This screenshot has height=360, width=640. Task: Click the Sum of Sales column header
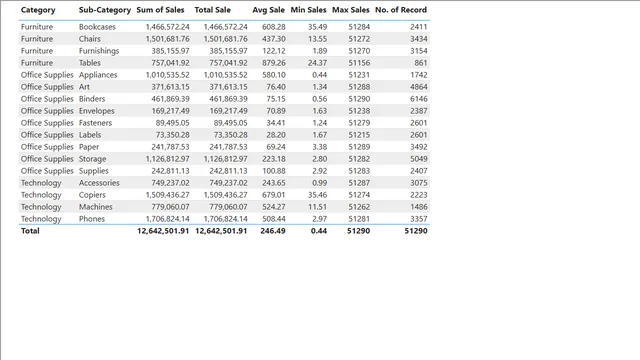tap(160, 10)
